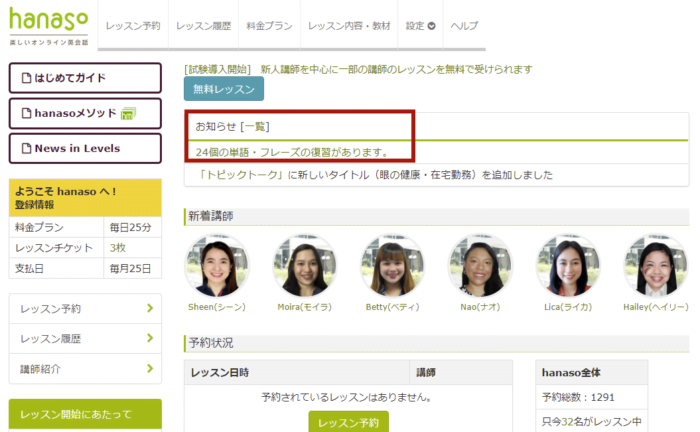
Task: Click document icon on はじめてガイド
Action: click(27, 78)
